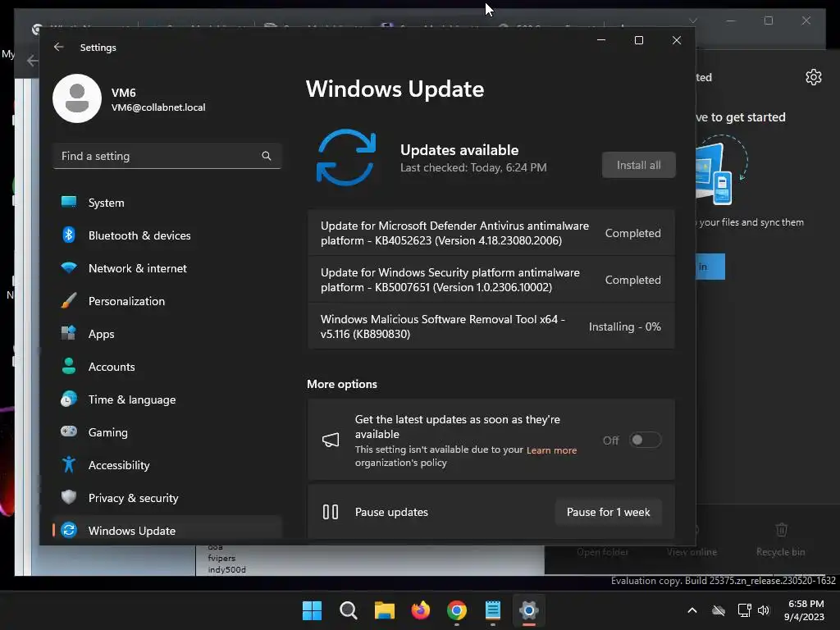
Task: Click the megaphone icon beside latest updates
Action: coord(331,440)
